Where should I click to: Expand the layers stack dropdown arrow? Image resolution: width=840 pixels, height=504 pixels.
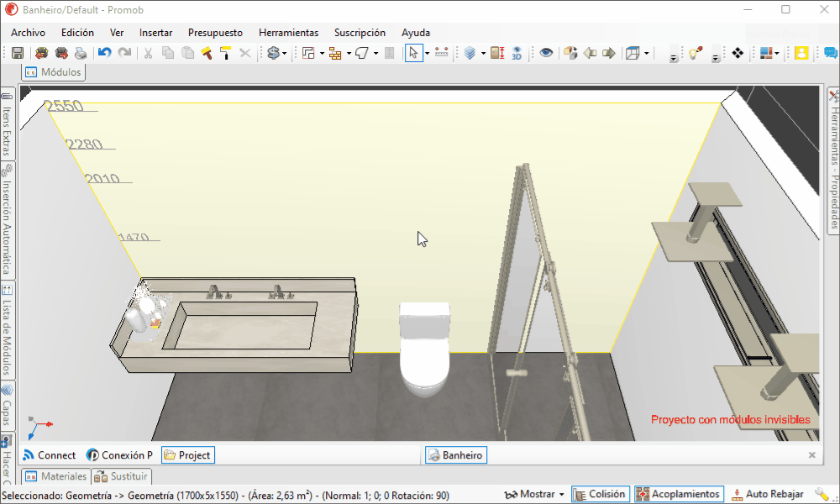(483, 53)
